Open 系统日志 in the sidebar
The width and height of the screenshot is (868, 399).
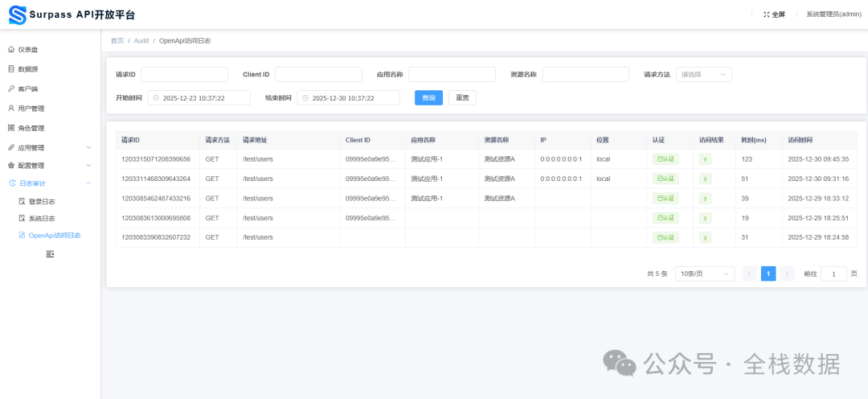[42, 219]
